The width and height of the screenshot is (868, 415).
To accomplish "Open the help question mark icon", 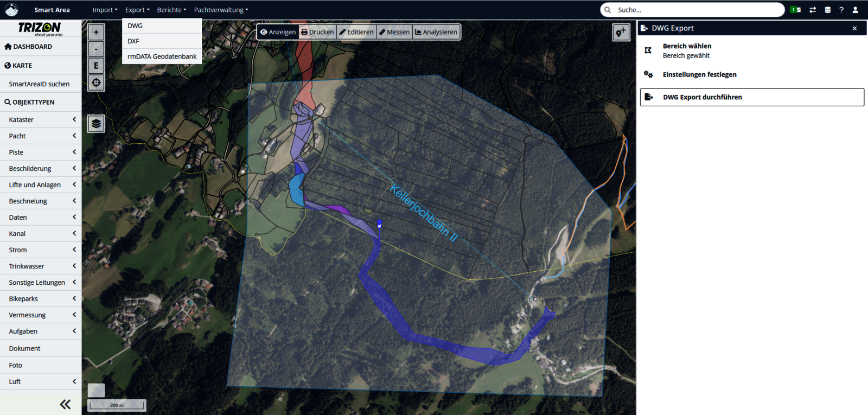I will [841, 10].
